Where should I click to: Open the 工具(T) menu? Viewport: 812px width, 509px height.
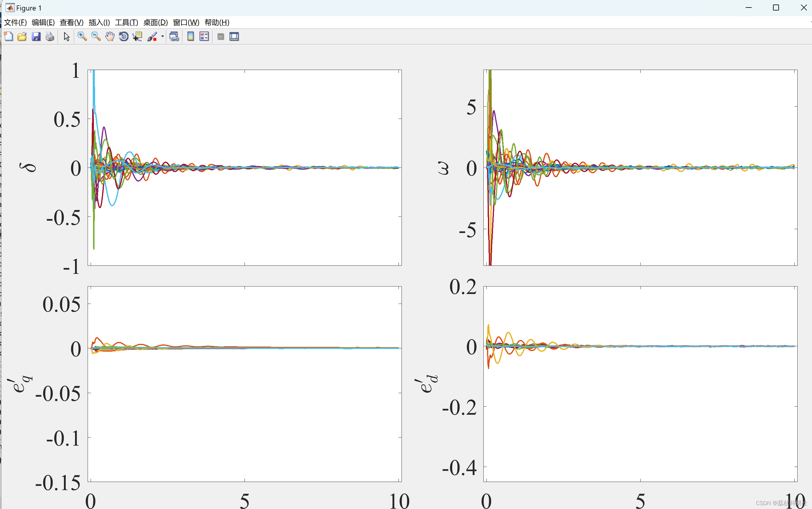pyautogui.click(x=126, y=23)
